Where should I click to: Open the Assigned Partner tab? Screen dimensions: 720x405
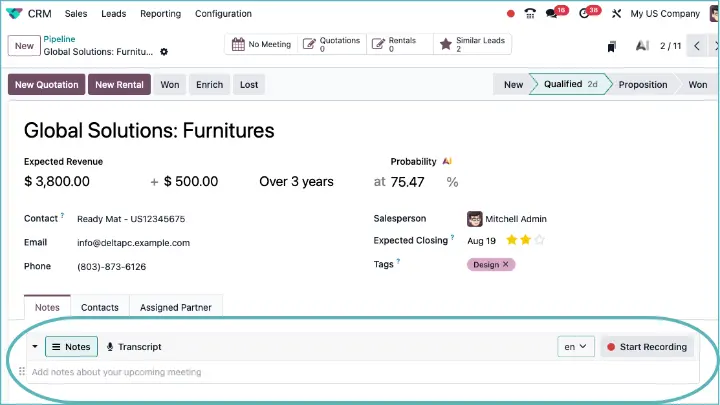pyautogui.click(x=176, y=307)
